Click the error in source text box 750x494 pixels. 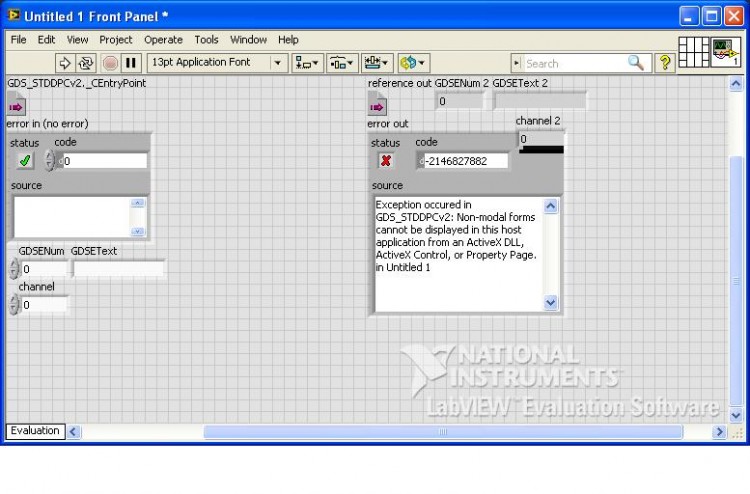pos(72,217)
